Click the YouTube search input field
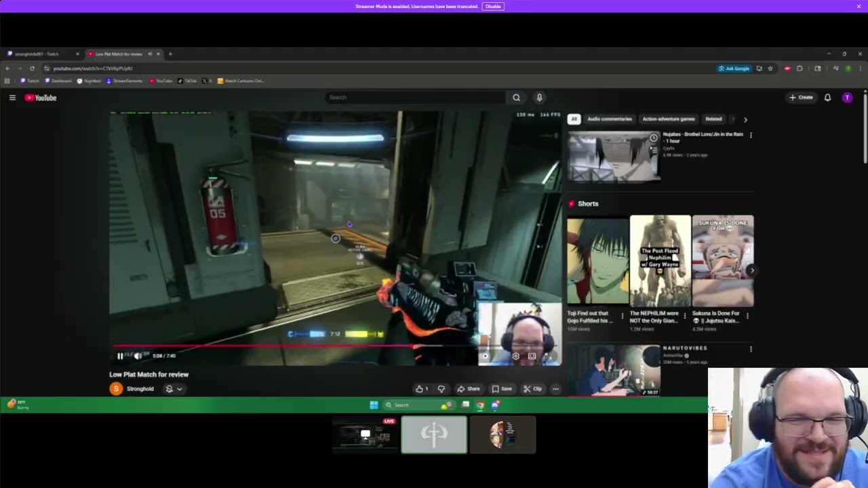Viewport: 868px width, 488px height. pos(415,98)
